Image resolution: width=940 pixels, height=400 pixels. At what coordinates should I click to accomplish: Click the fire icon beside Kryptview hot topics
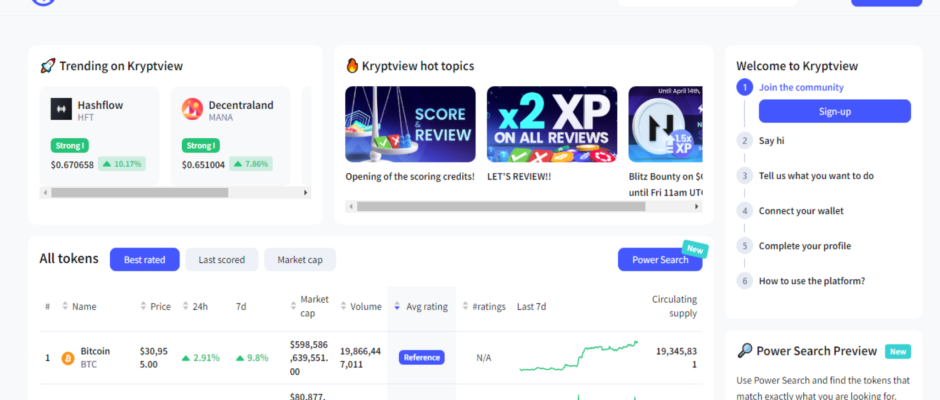[x=352, y=65]
